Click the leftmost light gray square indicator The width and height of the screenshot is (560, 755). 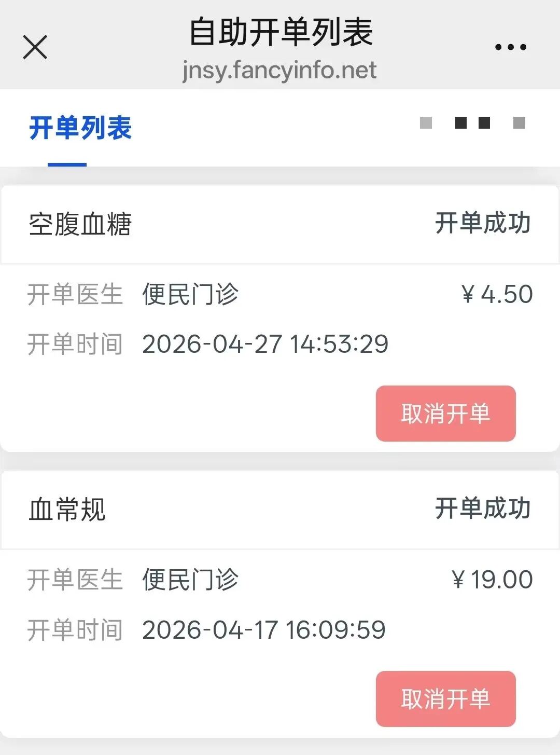[x=426, y=123]
